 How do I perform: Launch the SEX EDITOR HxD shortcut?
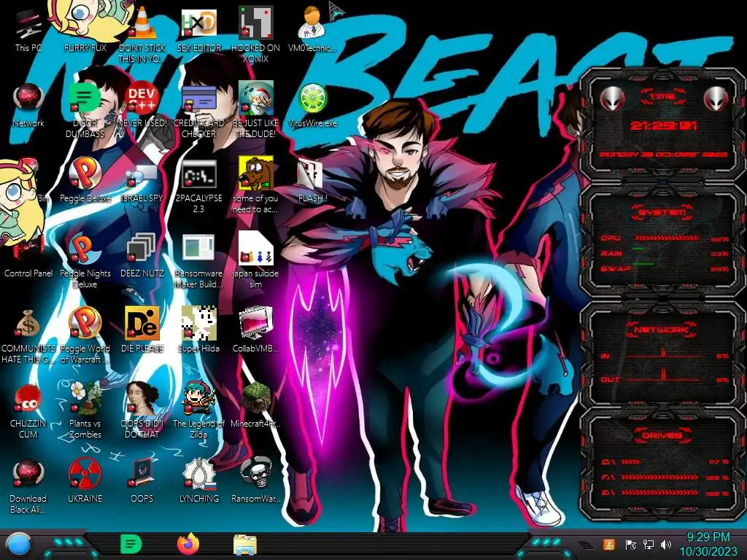[x=198, y=31]
